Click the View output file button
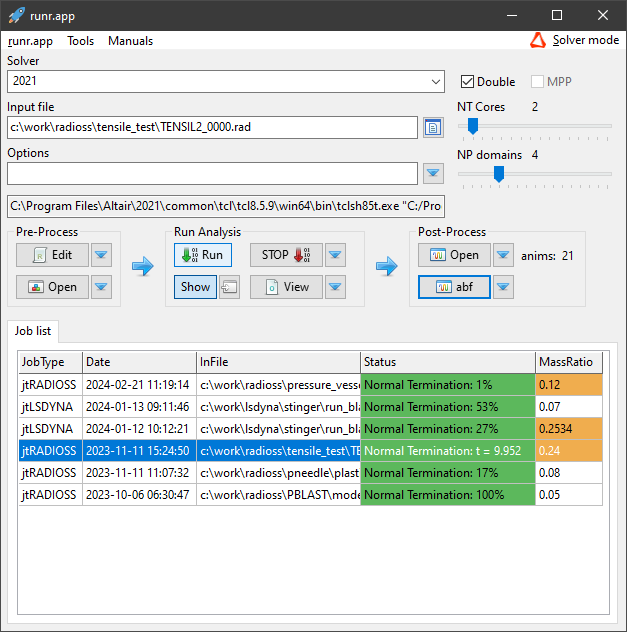The width and height of the screenshot is (627, 632). pos(286,287)
